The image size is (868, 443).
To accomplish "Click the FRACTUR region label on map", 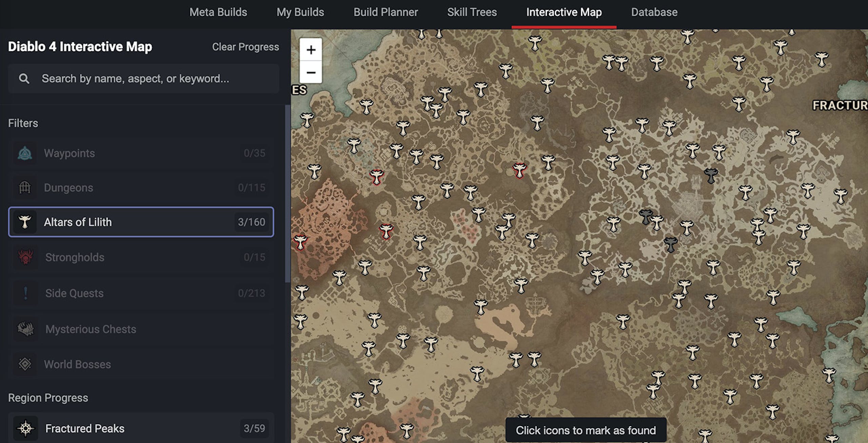I will 840,105.
